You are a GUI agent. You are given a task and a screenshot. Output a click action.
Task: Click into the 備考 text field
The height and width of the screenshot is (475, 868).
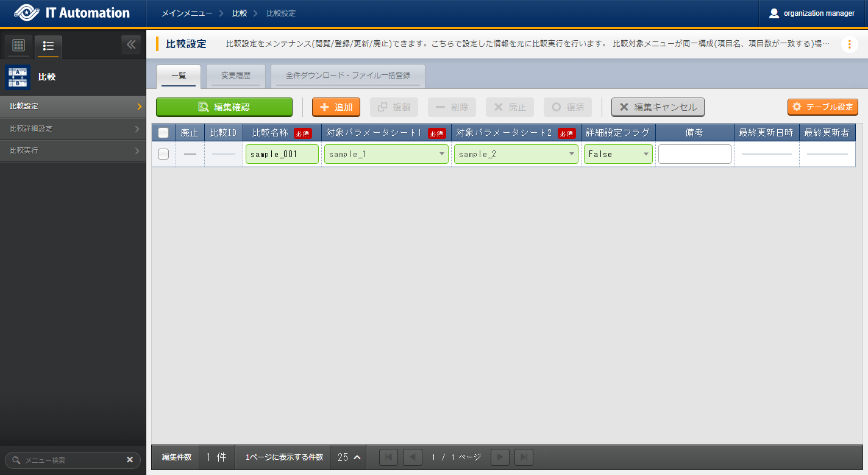point(694,154)
